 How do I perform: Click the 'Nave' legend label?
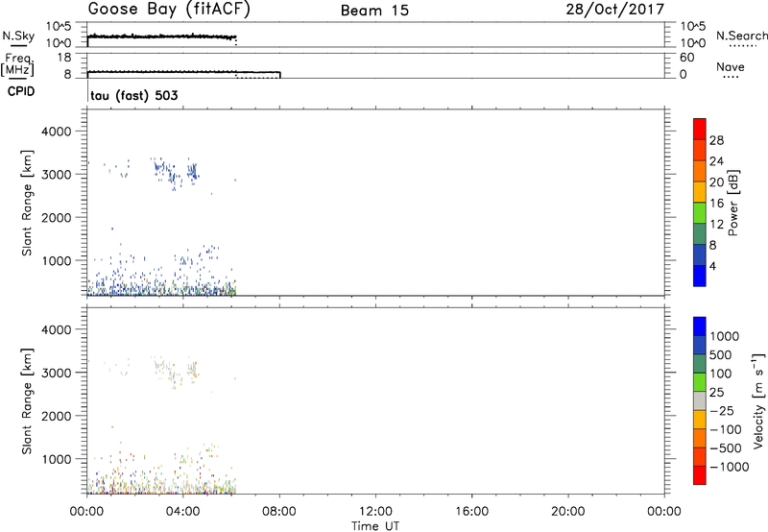[731, 67]
